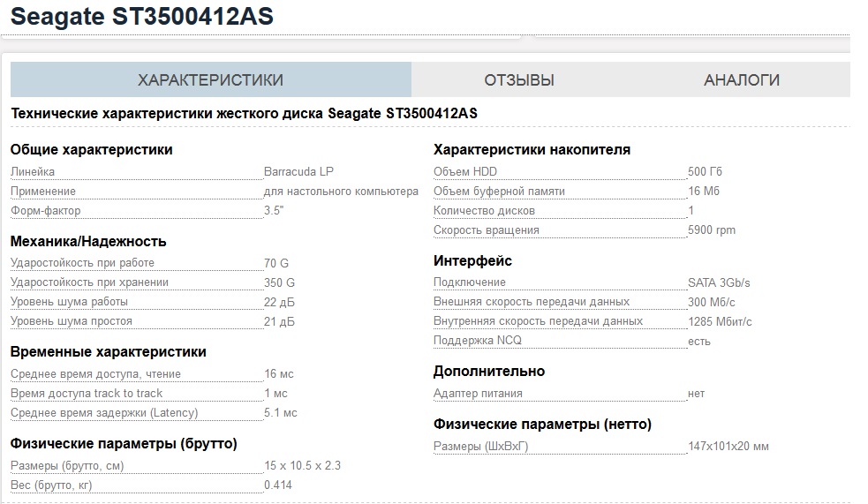Click section heading 'Временные характеристики'
This screenshot has width=868, height=504.
click(x=109, y=352)
